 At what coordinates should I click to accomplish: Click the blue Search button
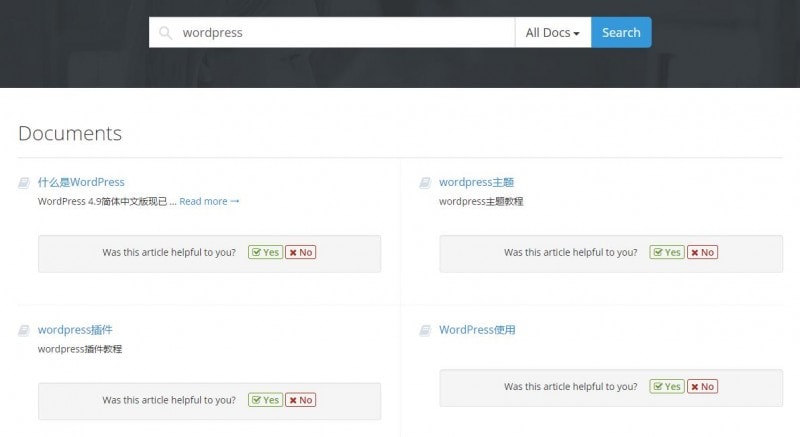click(621, 33)
